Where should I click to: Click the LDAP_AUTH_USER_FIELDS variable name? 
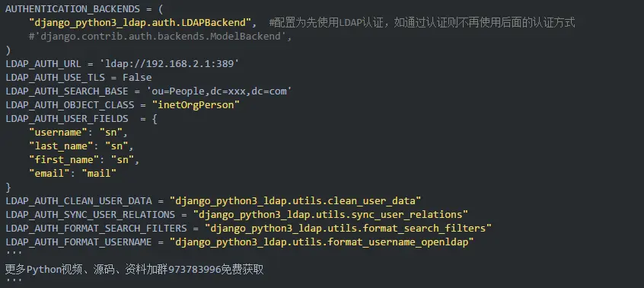point(67,119)
